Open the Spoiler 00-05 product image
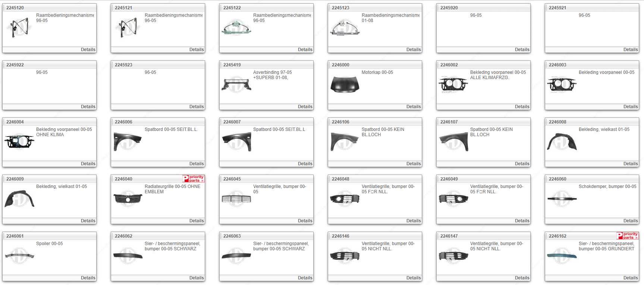Viewport: 644px width, 285px height. click(x=19, y=256)
